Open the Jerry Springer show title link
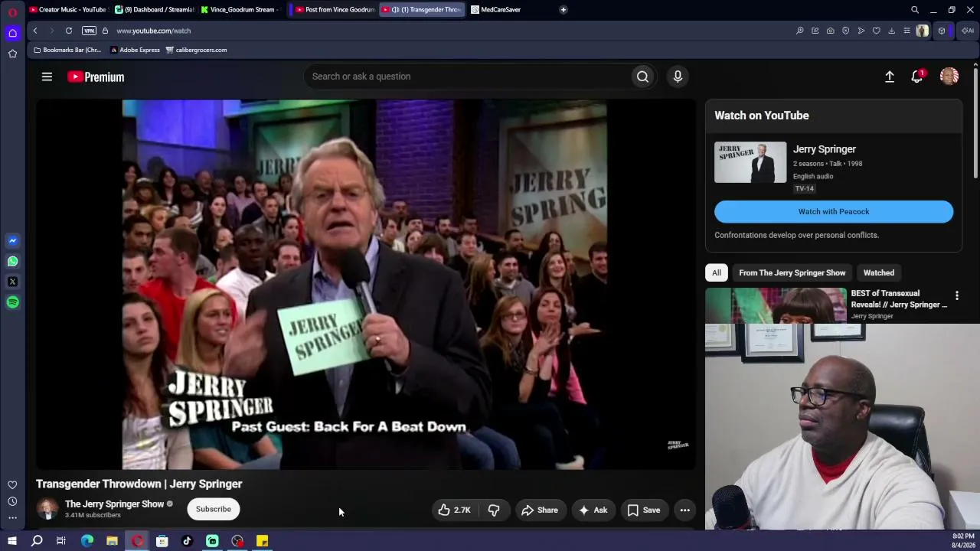The width and height of the screenshot is (980, 551). pyautogui.click(x=825, y=149)
